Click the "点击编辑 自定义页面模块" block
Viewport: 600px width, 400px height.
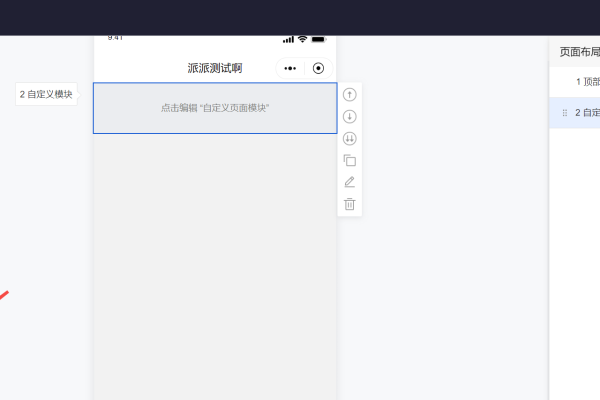pos(215,108)
